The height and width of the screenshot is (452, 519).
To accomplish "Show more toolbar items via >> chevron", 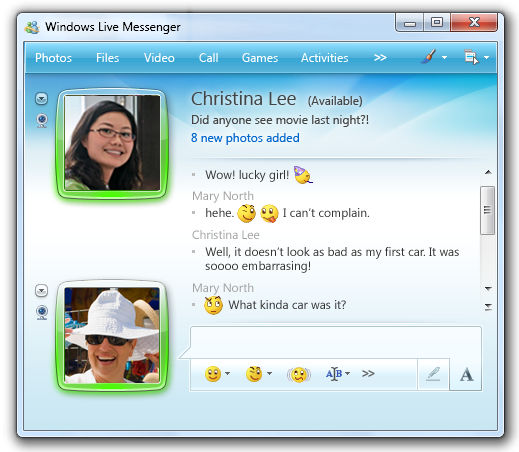I will tap(380, 57).
